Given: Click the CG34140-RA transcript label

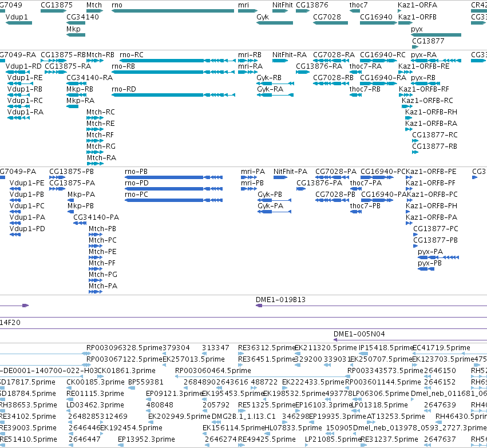Looking at the screenshot, I should point(89,78).
